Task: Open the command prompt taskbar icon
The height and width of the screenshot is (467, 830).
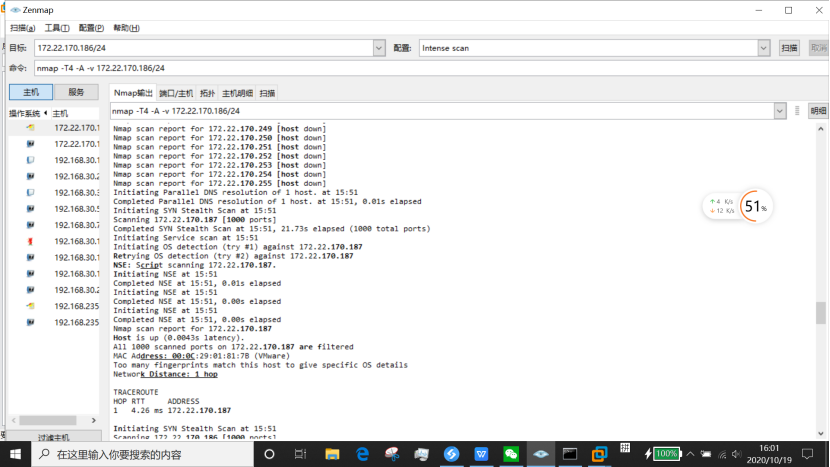Action: click(x=570, y=454)
